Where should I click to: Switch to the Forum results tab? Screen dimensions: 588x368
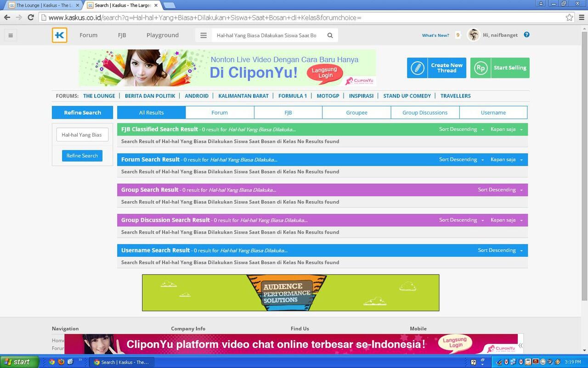220,113
